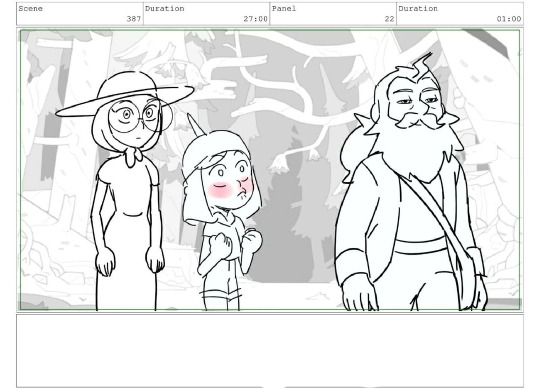Screen dimensions: 540x389
Task: Click the Panel label in header
Action: [284, 9]
